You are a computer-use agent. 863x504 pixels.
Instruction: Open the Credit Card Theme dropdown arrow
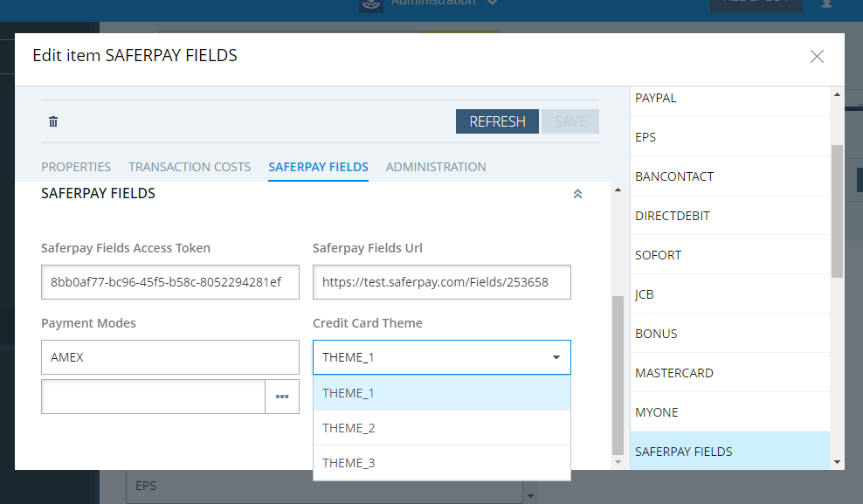(x=556, y=357)
